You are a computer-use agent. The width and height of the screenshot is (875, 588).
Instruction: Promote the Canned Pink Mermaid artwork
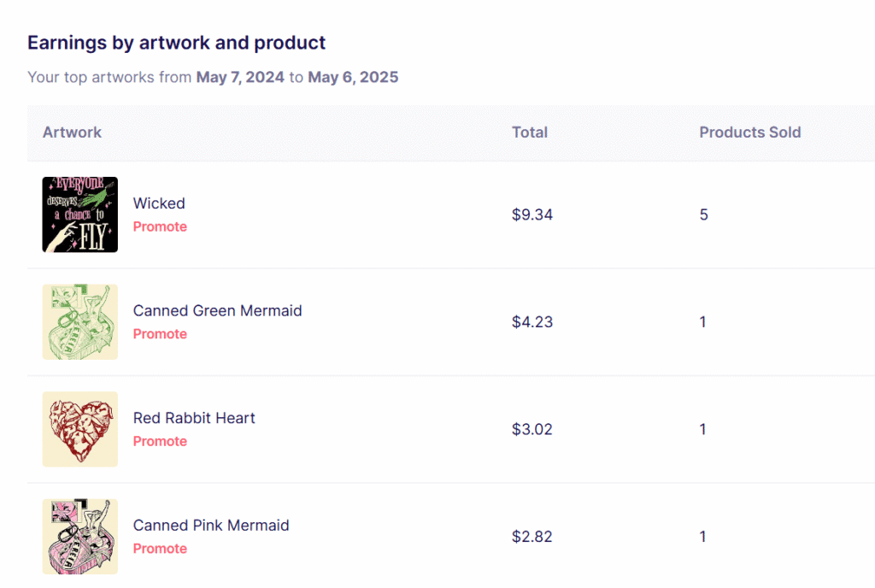(160, 549)
